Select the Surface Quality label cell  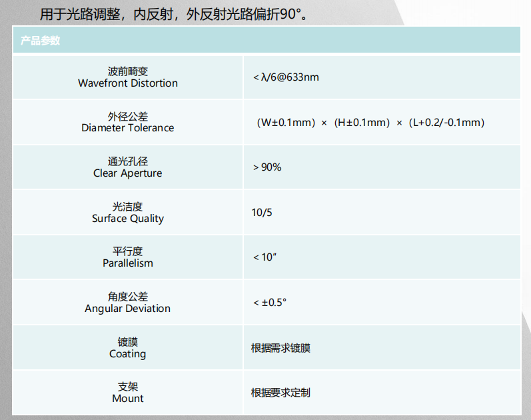[x=128, y=213]
